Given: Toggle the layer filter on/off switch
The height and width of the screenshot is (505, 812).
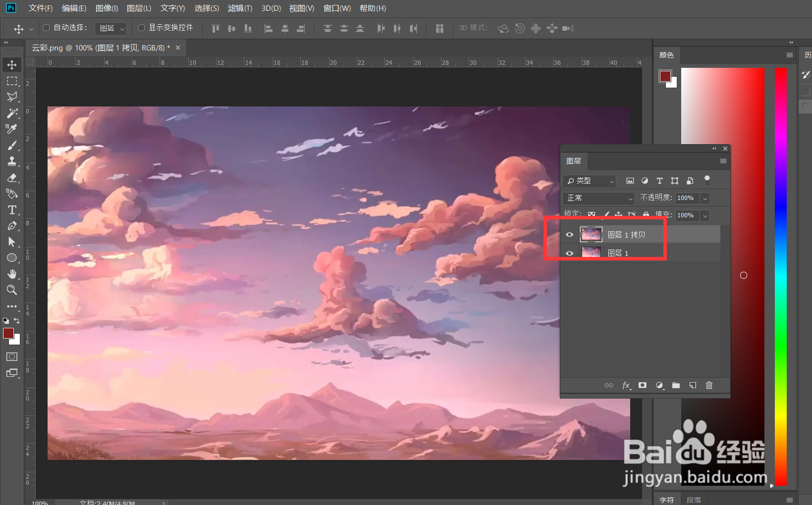Looking at the screenshot, I should click(x=707, y=180).
